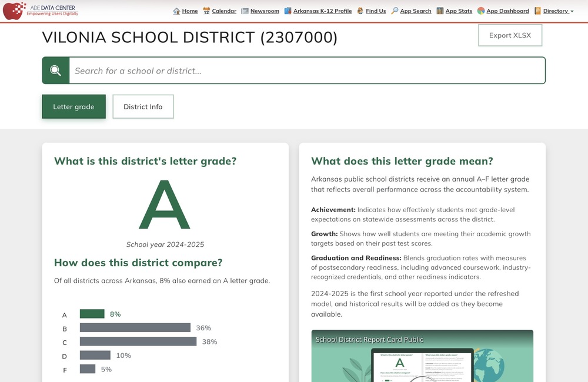Click the Find Us paw icon

[x=359, y=11]
